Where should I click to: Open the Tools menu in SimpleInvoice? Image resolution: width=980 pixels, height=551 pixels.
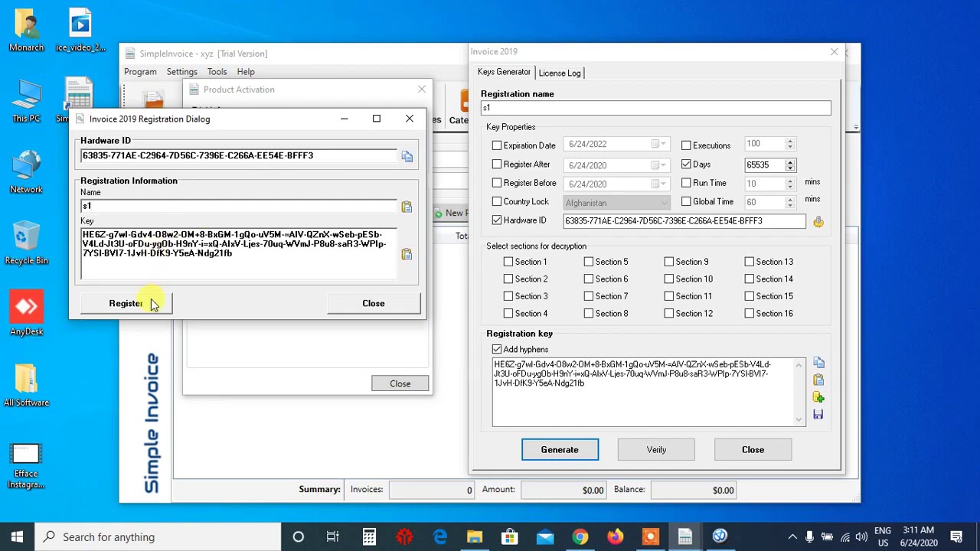(x=217, y=72)
